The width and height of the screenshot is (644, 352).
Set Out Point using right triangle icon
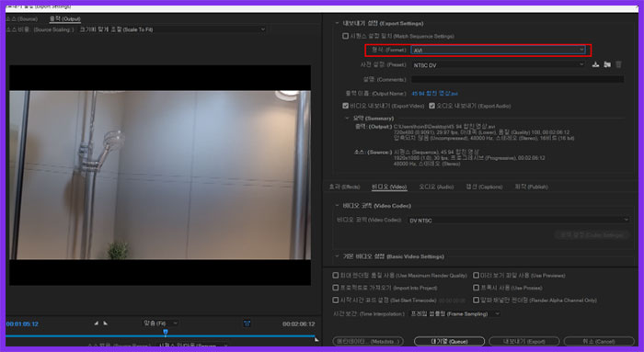tap(106, 324)
